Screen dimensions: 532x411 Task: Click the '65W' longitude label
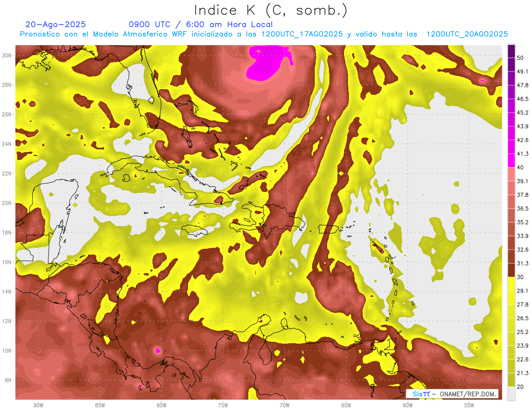[346, 405]
